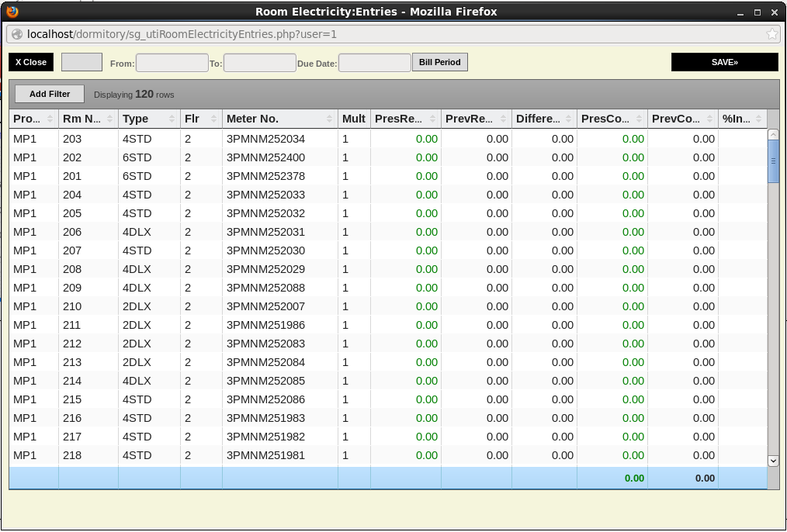787x532 pixels.
Task: Click the Firefox logo in the title bar
Action: tap(12, 12)
